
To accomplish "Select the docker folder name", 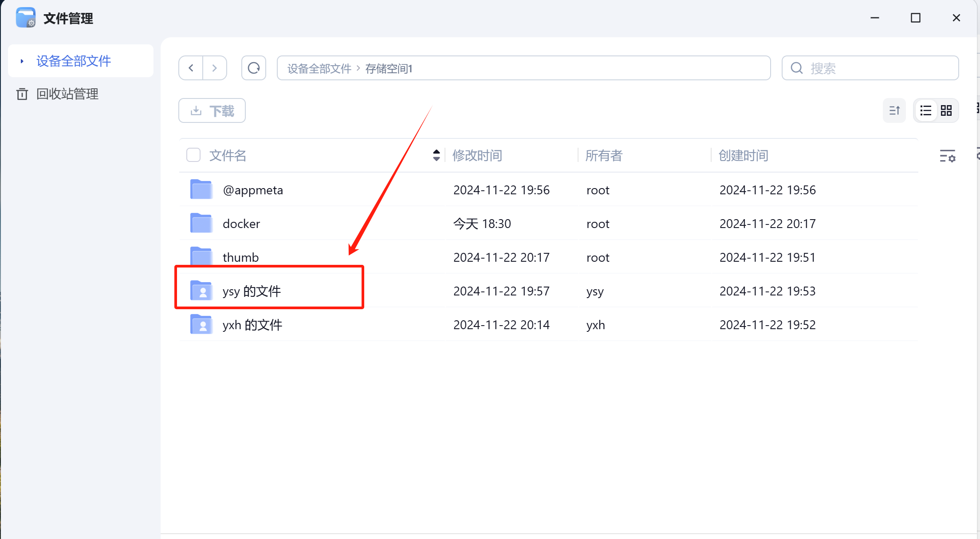I will (x=241, y=224).
